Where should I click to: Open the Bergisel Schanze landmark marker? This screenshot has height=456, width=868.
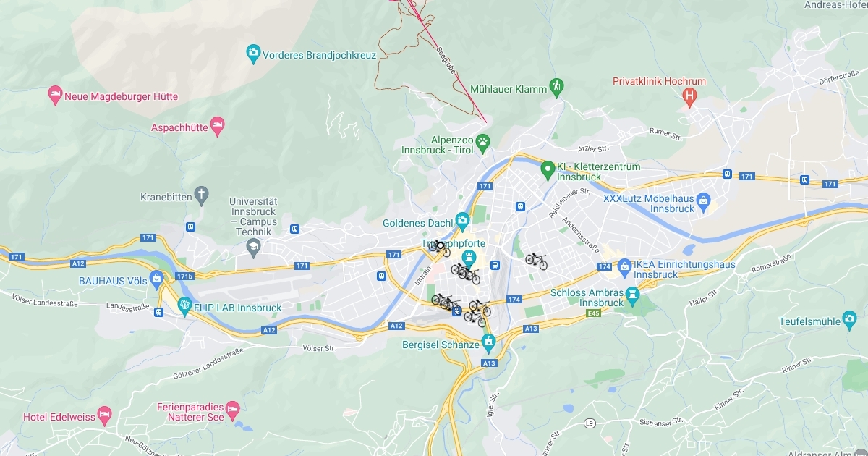[x=488, y=341]
